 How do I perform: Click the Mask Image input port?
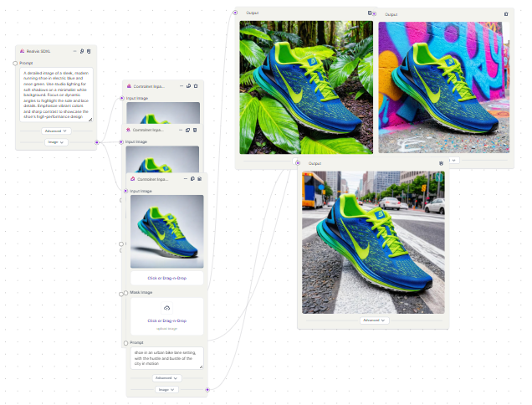[x=125, y=293]
